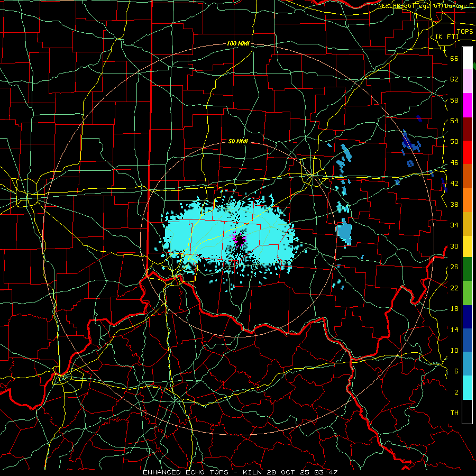
Task: Click the '03:47' timestamp
Action: pyautogui.click(x=326, y=472)
